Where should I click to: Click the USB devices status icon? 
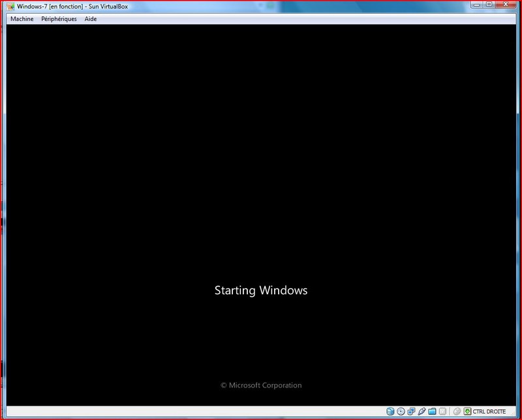pyautogui.click(x=422, y=412)
